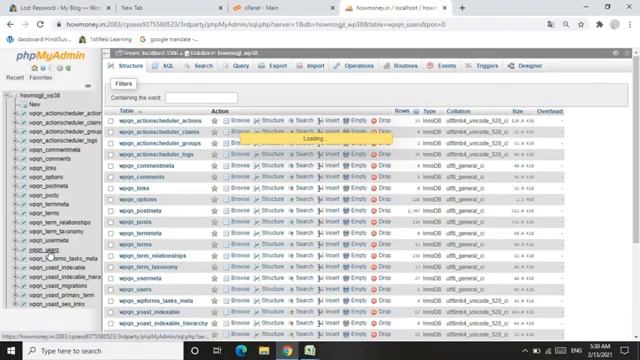Collapse the howmogjl_wp38 database tree
Viewport: 640px width, 360px height.
(6, 95)
